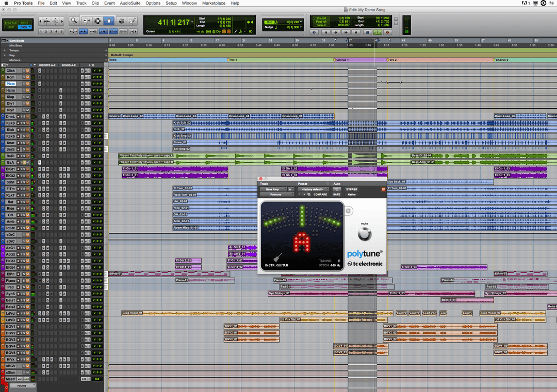Click the Native label in plug-in header
The image size is (557, 392).
[352, 194]
